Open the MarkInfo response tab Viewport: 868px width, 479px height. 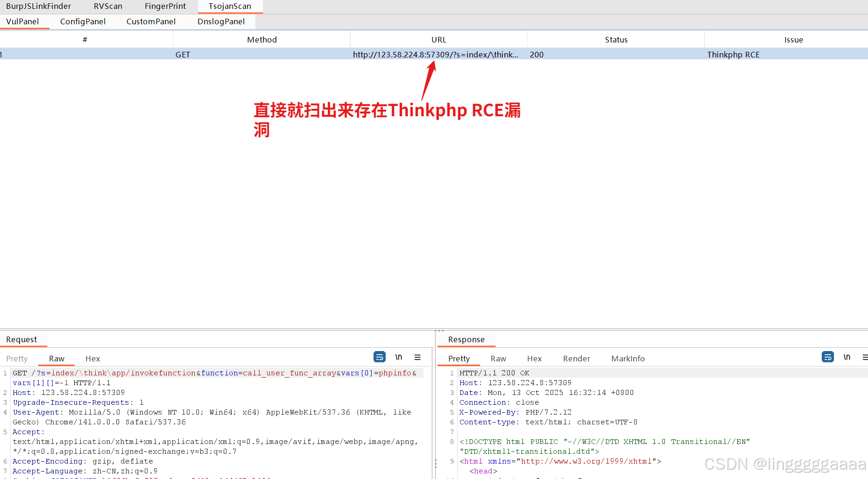(x=628, y=359)
